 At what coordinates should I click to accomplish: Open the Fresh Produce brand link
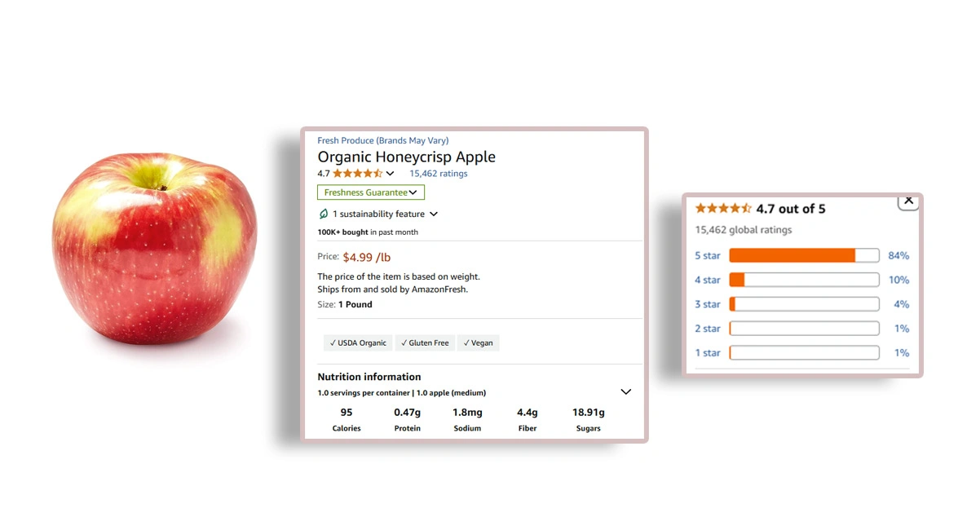click(x=382, y=140)
